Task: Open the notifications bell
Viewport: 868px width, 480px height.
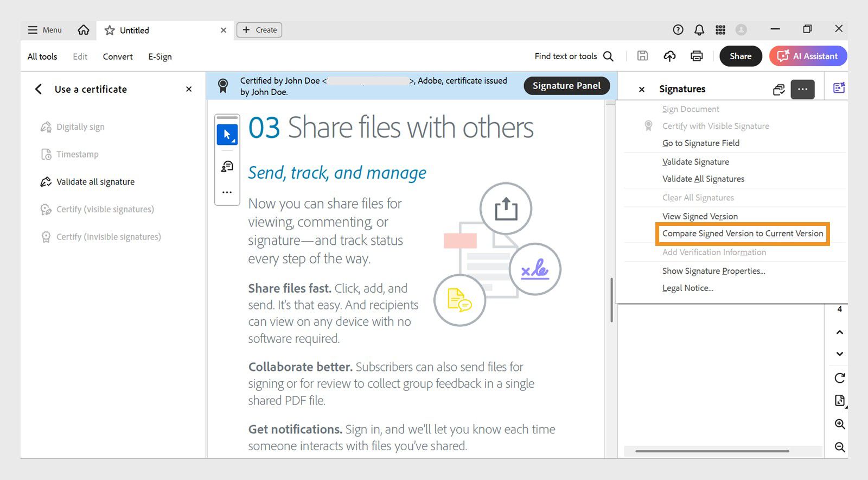Action: tap(699, 30)
